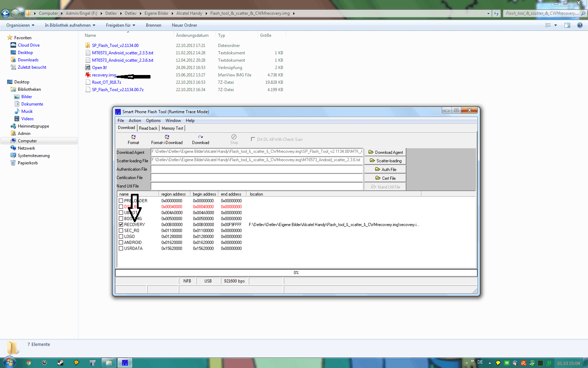Image resolution: width=588 pixels, height=368 pixels.
Task: Uncheck the RECOVERY partition checkbox
Action: pos(121,224)
